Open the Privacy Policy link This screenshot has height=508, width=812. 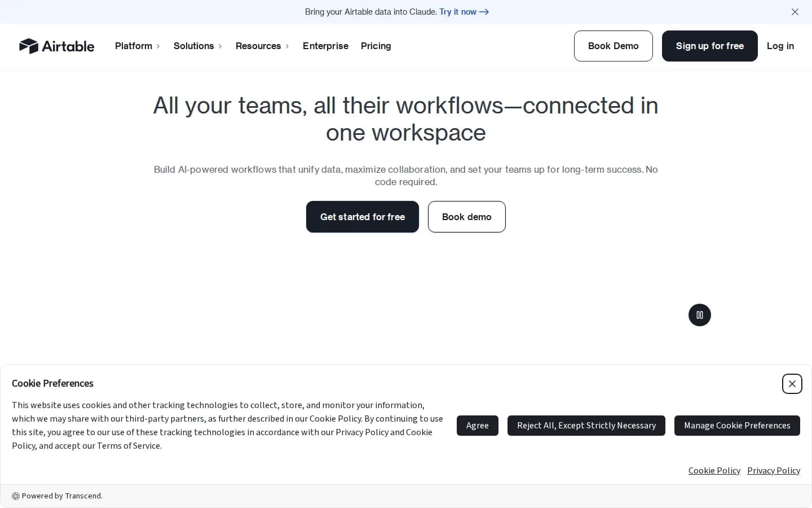click(x=774, y=471)
